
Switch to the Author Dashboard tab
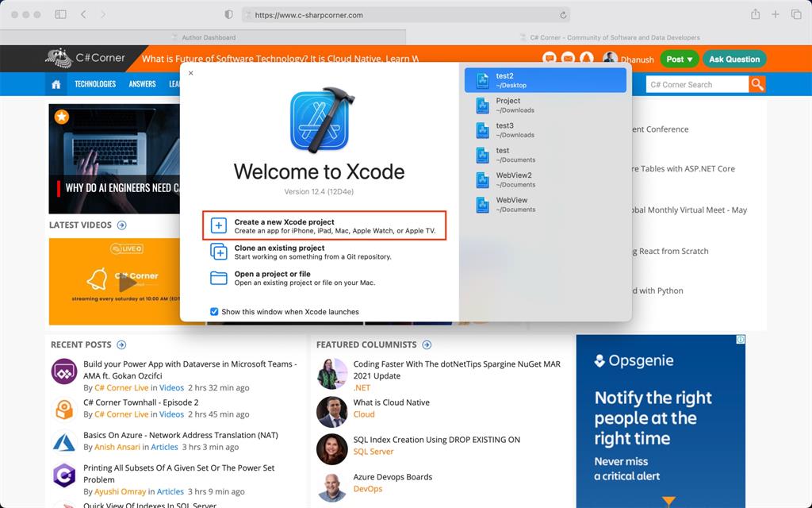[x=203, y=37]
